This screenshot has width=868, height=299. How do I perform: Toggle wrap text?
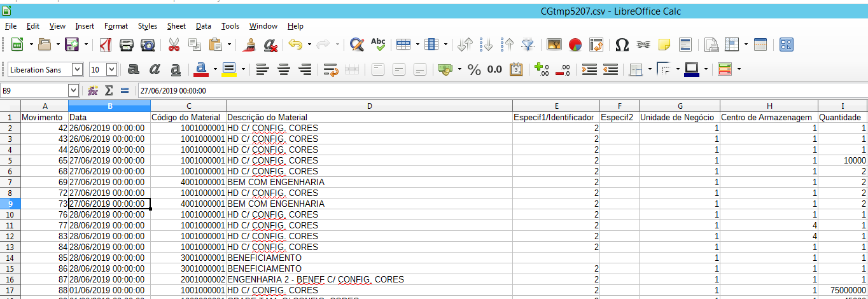[x=330, y=69]
